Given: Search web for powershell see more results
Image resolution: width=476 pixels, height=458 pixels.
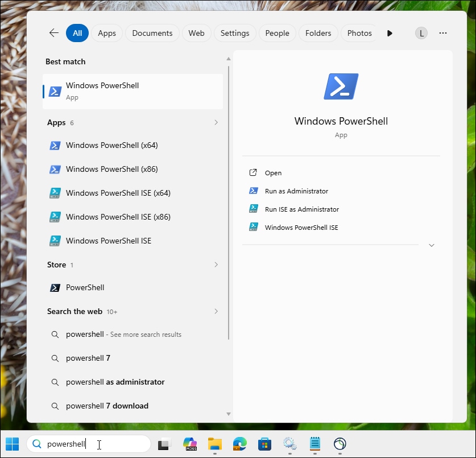Looking at the screenshot, I should (133, 335).
